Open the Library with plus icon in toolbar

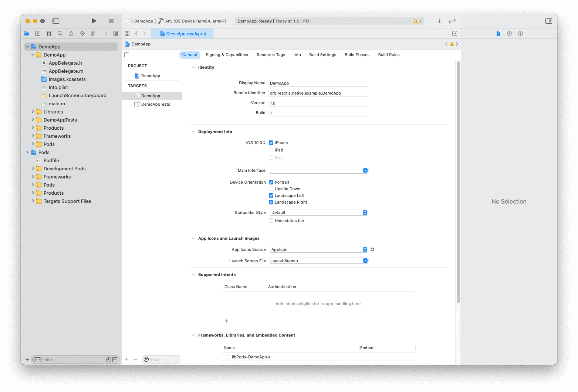[x=439, y=21]
